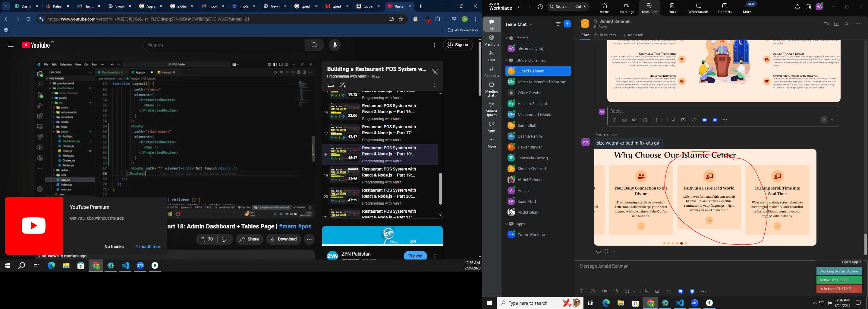Open Mirza Muhammad Khurram chat
Image resolution: width=868 pixels, height=309 pixels.
pyautogui.click(x=538, y=82)
